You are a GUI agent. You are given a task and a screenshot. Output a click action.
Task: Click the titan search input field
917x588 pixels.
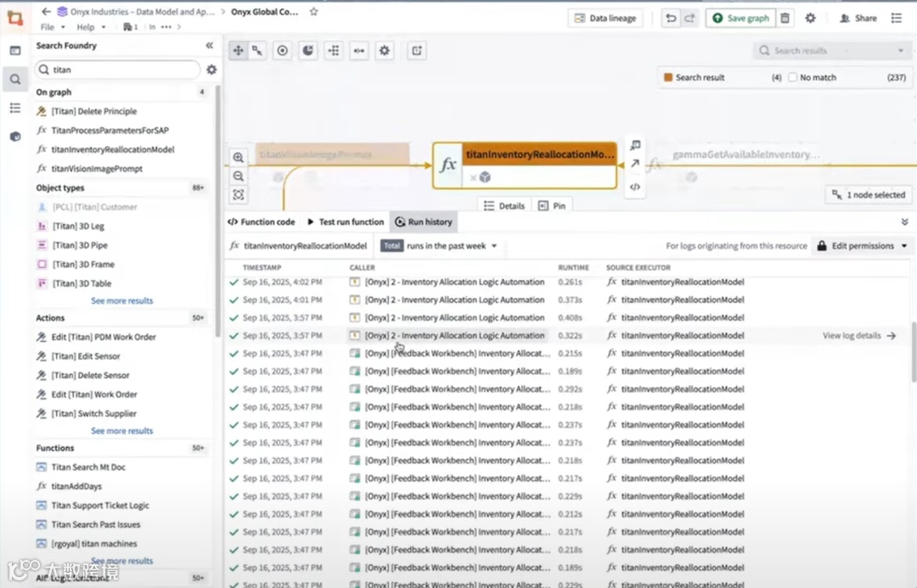[x=118, y=70]
